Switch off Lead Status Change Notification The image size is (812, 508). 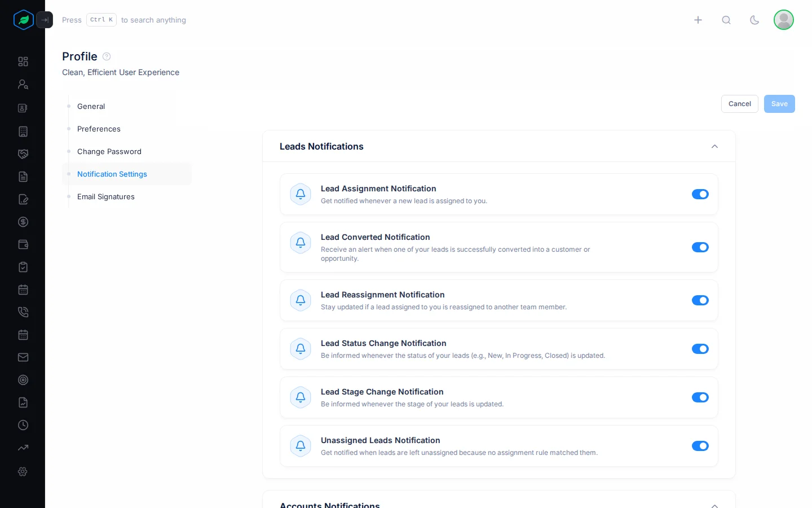pyautogui.click(x=700, y=349)
